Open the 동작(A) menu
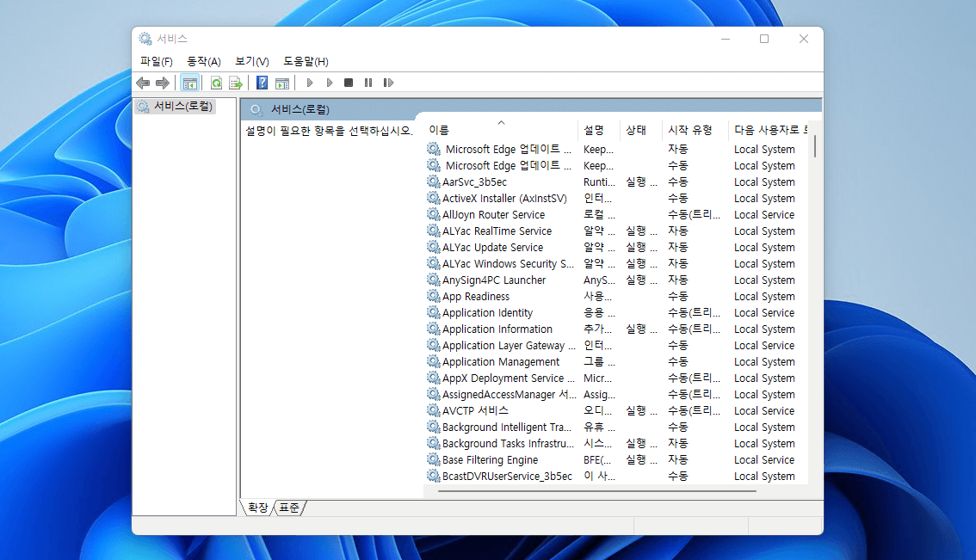This screenshot has width=976, height=560. click(x=204, y=61)
